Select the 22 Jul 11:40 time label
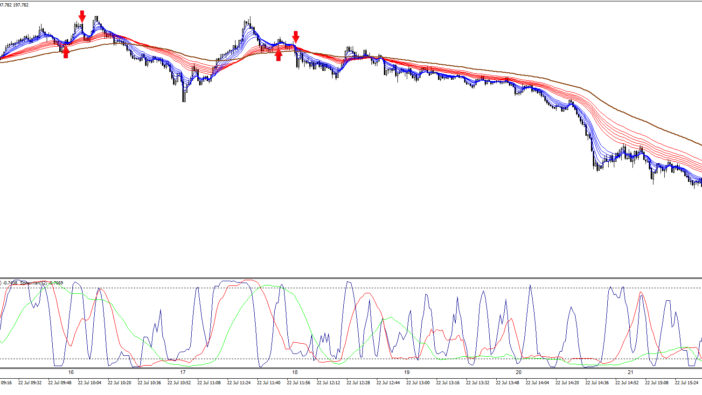 tap(269, 383)
